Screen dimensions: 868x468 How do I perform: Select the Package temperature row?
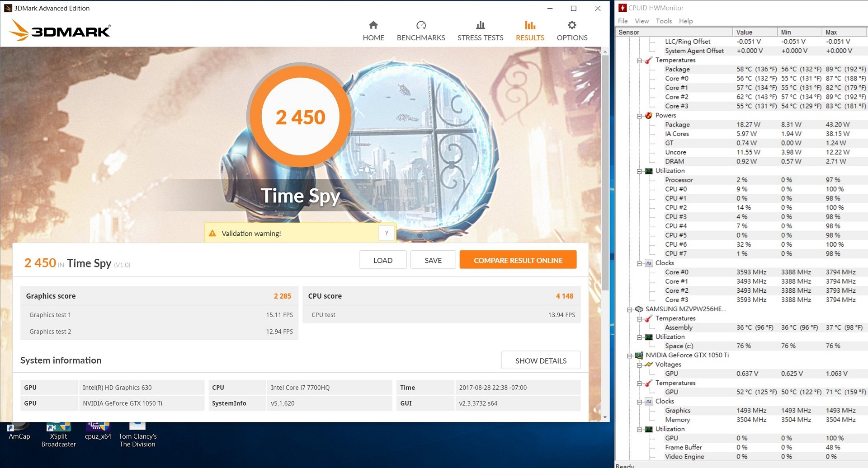[x=765, y=69]
